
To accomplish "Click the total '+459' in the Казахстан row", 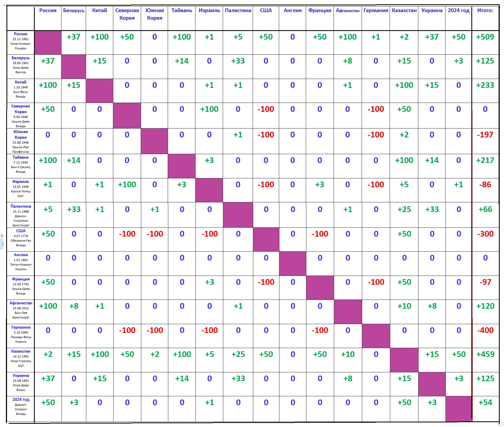I will pos(485,354).
